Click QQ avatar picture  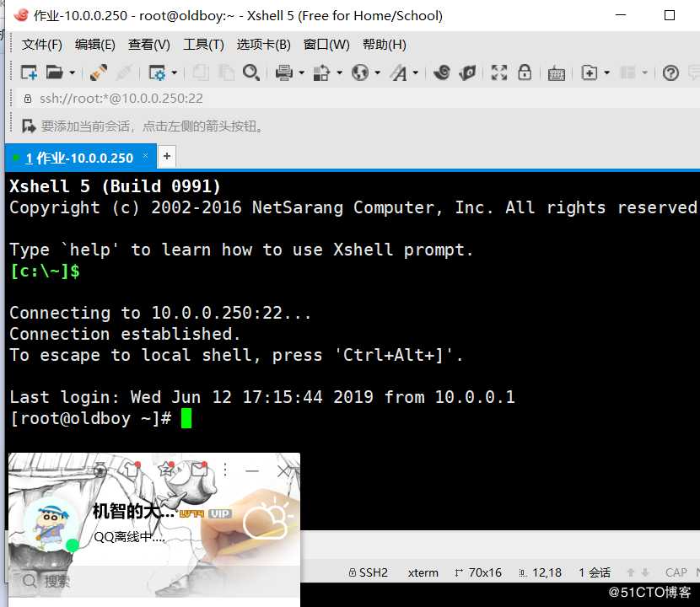point(51,526)
